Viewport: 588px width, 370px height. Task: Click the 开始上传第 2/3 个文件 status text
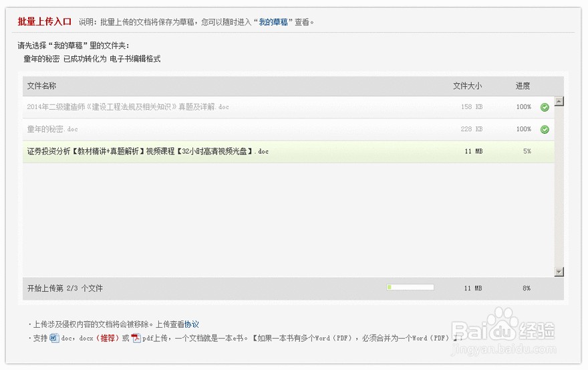(x=65, y=288)
